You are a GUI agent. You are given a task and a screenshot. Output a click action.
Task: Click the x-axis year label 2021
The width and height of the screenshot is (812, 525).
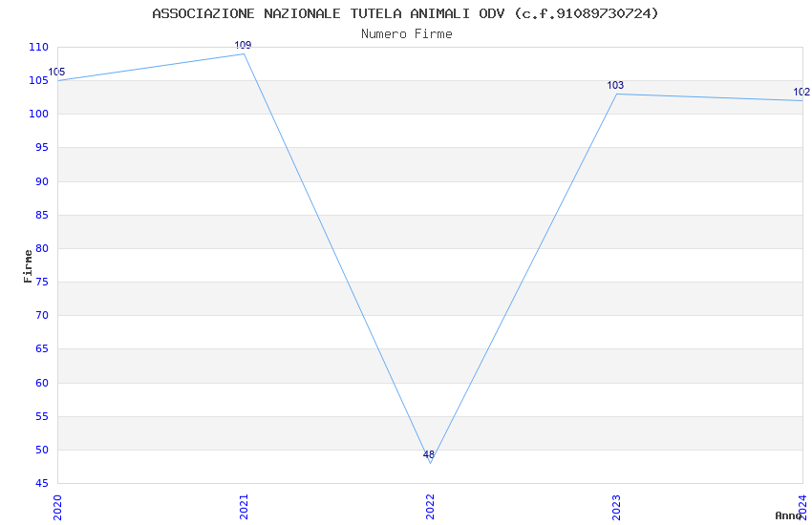tap(244, 508)
